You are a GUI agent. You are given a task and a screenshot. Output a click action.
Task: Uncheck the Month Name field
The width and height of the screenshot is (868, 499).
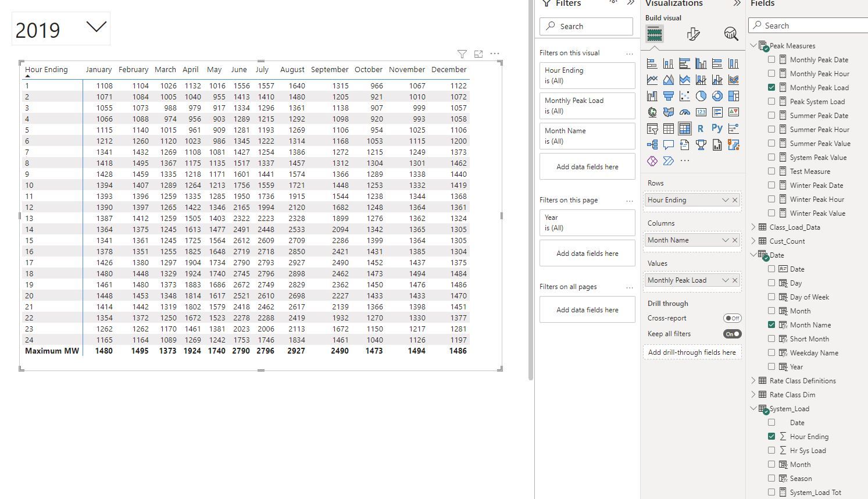[771, 325]
